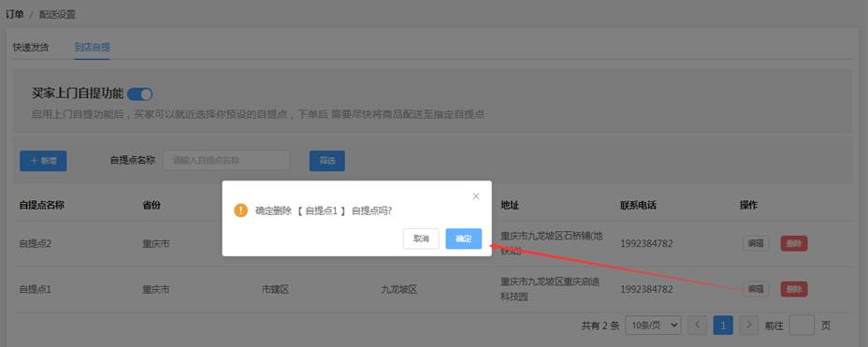868x347 pixels.
Task: Edit the 自提点2 row
Action: click(x=756, y=243)
